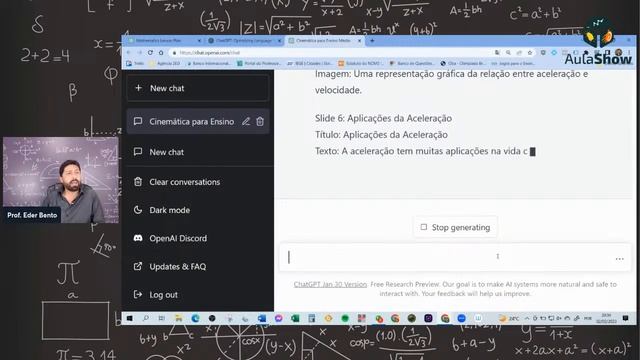Screen dimensions: 640x360
Task: Open Updates & FAQ
Action: tap(198, 267)
